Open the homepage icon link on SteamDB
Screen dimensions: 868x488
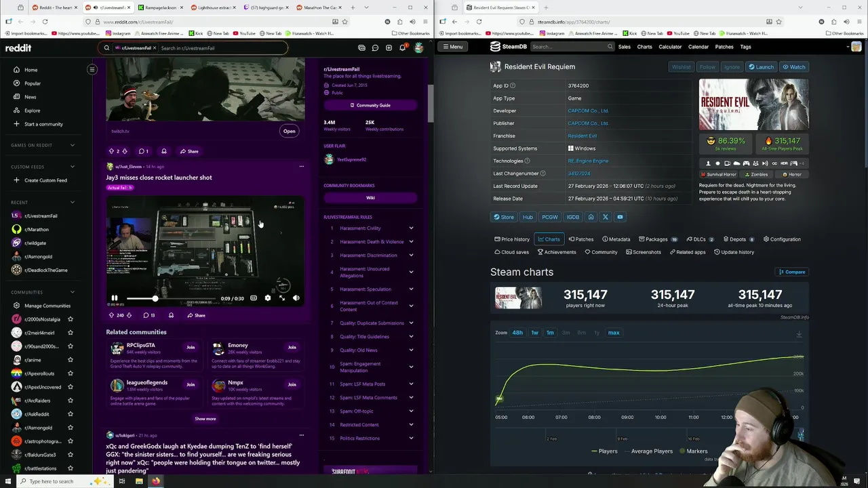coord(591,217)
